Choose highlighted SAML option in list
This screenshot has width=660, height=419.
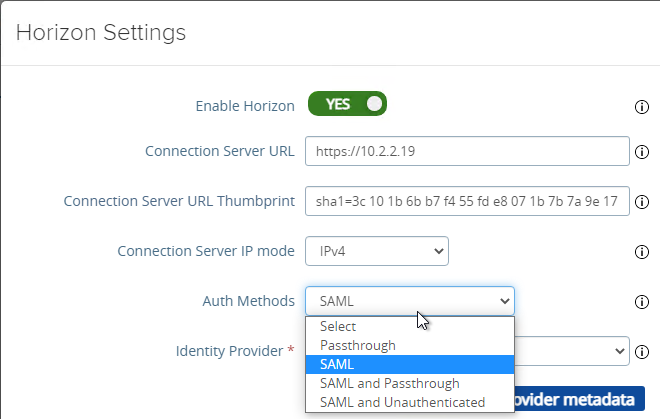pos(410,364)
